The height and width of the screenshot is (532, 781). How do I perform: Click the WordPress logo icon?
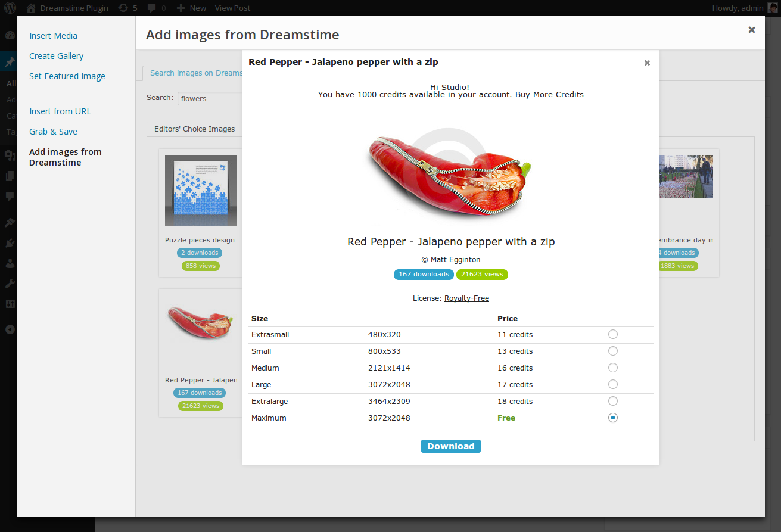[10, 8]
